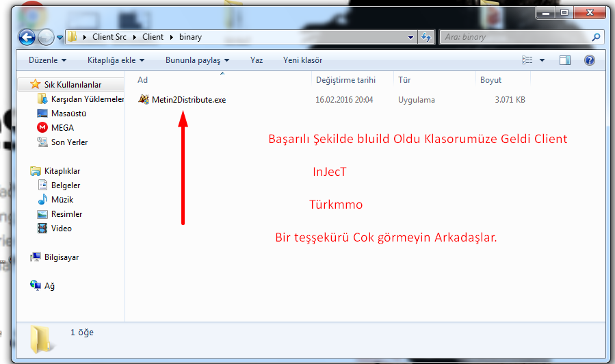This screenshot has height=364, width=615.
Task: Open MEGA in the sidebar
Action: coord(62,127)
